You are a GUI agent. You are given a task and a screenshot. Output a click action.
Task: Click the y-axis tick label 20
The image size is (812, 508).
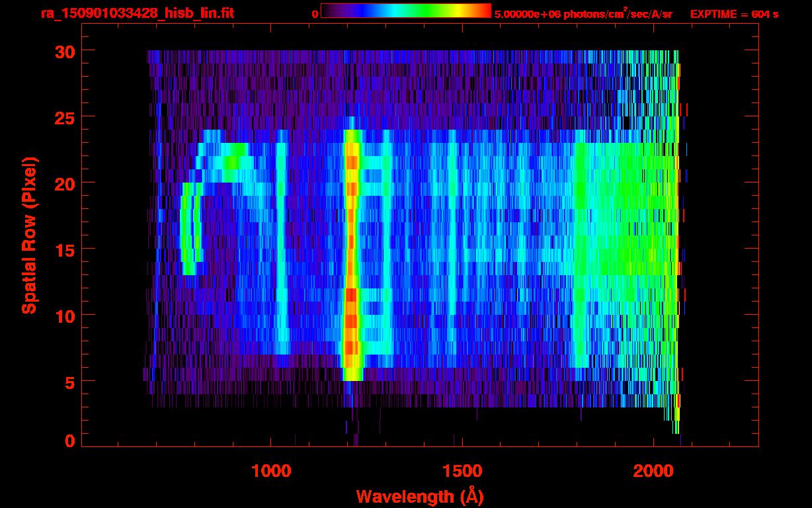[x=63, y=183]
